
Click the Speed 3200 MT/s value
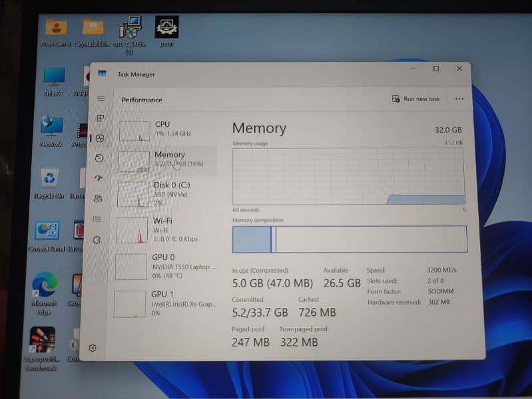pyautogui.click(x=441, y=270)
